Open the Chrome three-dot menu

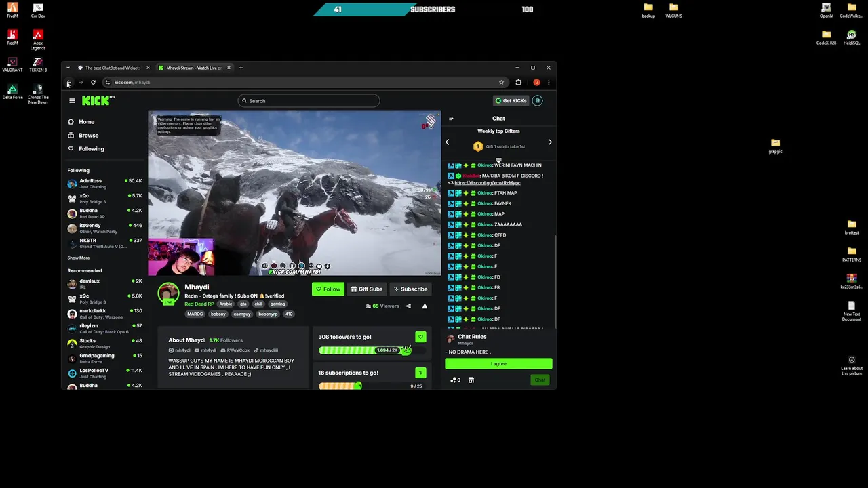549,83
